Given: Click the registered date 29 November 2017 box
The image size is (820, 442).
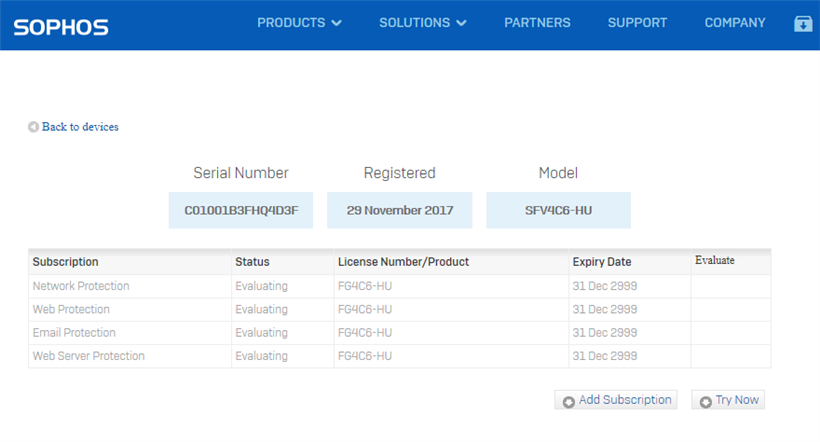Looking at the screenshot, I should point(400,211).
